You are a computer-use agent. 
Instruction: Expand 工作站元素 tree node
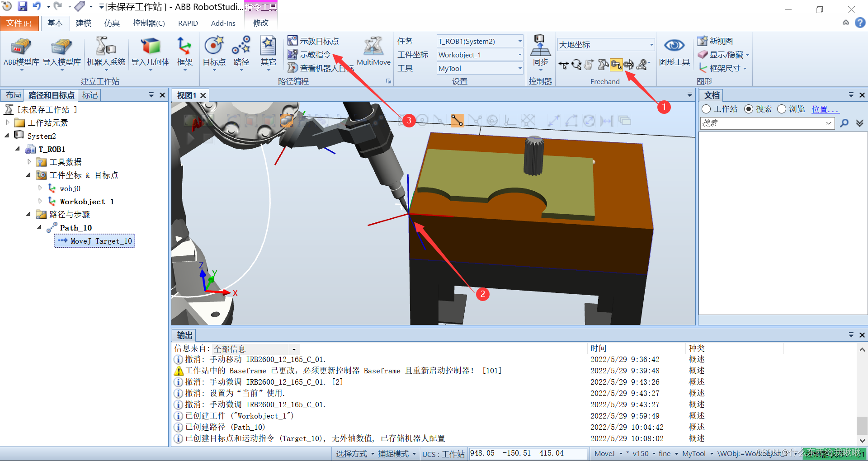[7, 122]
